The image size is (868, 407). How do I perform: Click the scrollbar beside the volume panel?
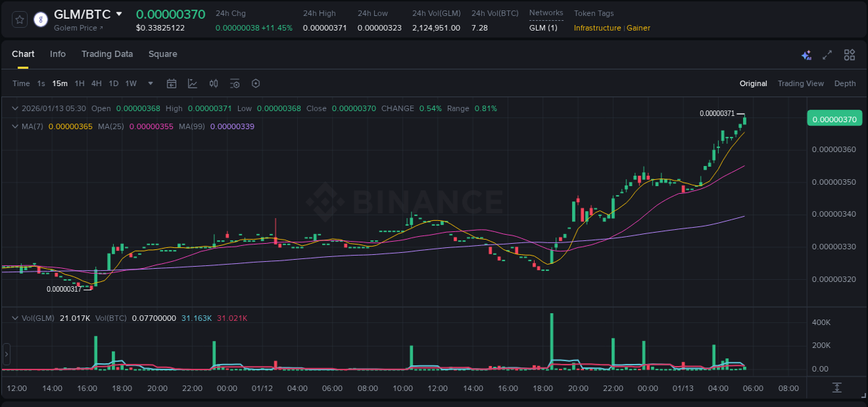[x=6, y=354]
